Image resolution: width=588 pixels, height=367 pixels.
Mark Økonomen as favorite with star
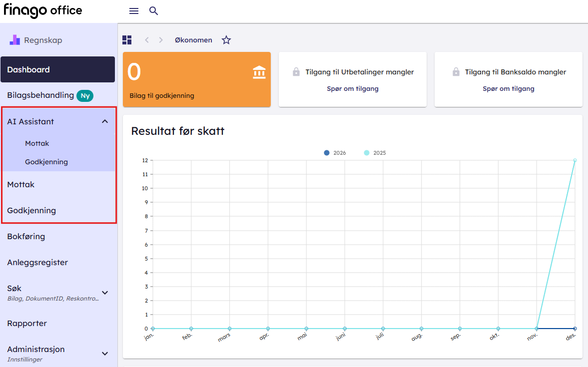point(226,40)
